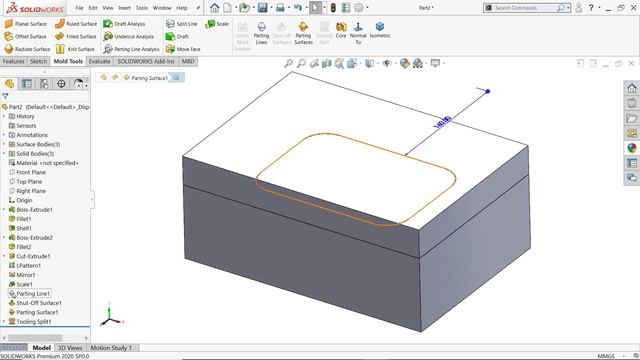Switch to the Evaluate tab
This screenshot has height=360, width=640.
[100, 61]
